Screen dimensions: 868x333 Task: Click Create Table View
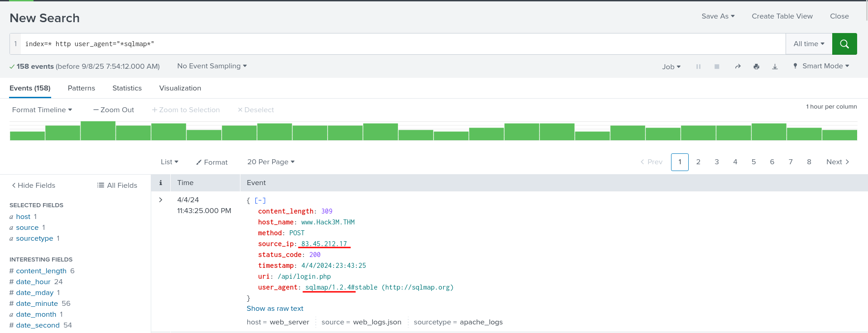click(x=782, y=16)
